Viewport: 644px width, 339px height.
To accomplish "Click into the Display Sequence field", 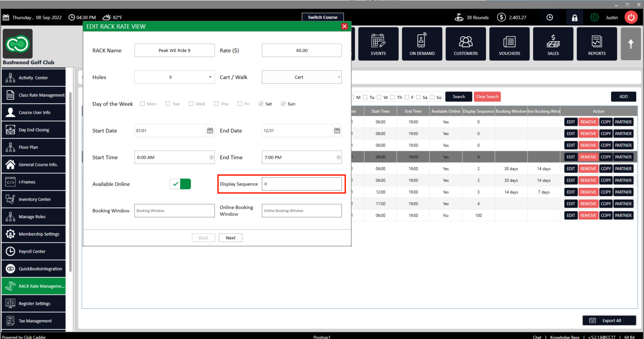I will [x=301, y=184].
